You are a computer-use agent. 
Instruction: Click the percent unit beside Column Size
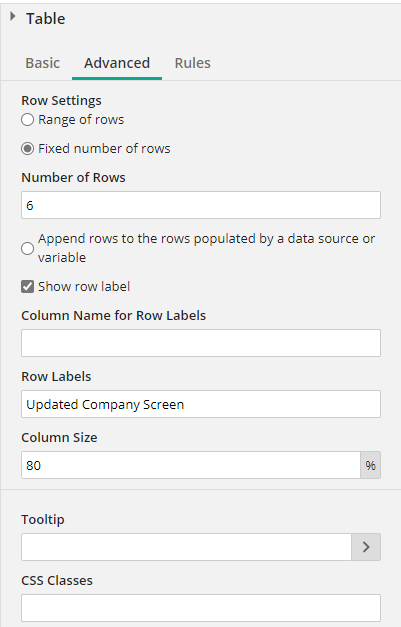[370, 465]
